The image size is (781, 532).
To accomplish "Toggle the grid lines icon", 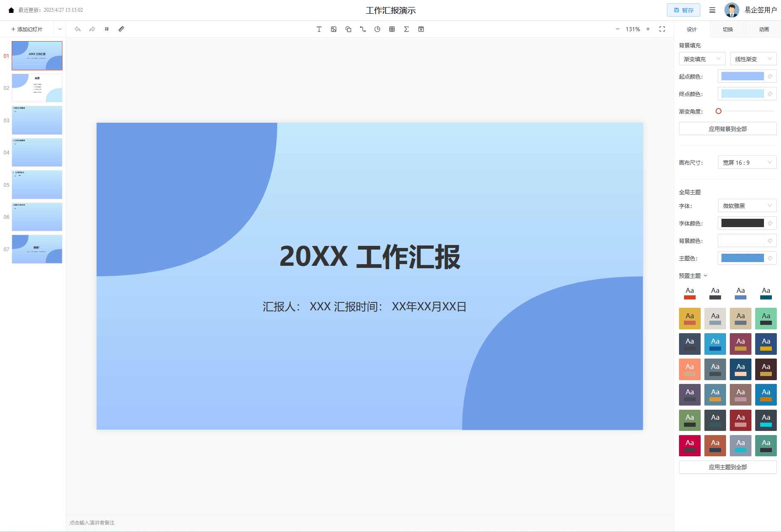I will click(107, 29).
